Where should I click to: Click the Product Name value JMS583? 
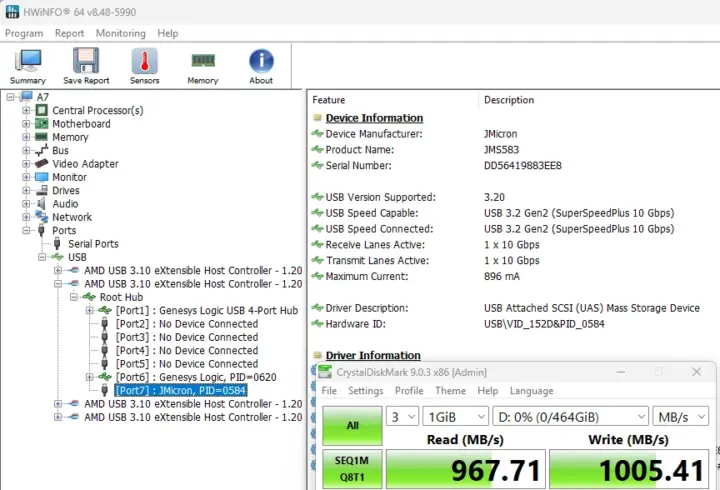[501, 150]
